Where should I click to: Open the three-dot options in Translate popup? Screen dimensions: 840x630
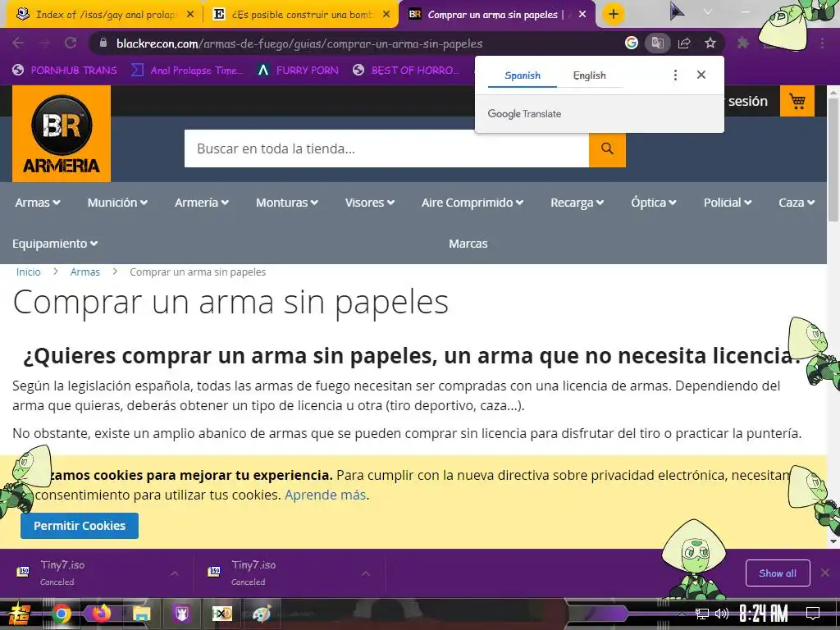(676, 75)
